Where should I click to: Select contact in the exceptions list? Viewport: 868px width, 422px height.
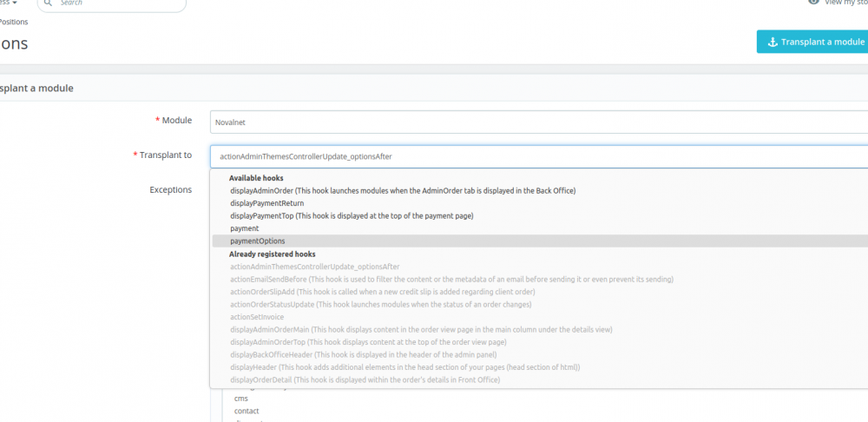pos(247,411)
